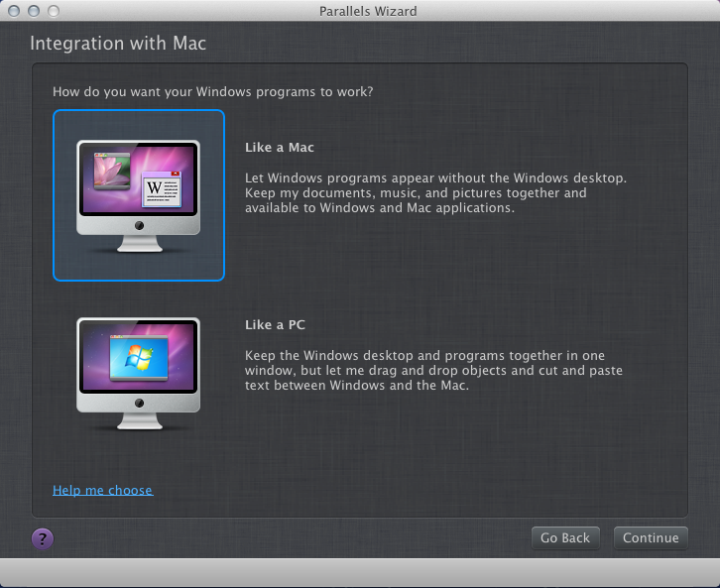Click the Like a PC heading
Screen dimensions: 720x588
pos(275,325)
